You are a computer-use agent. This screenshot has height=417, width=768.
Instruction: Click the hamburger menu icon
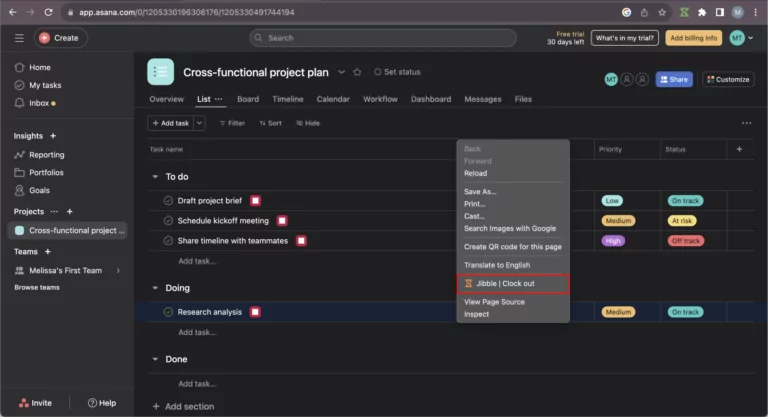(x=19, y=38)
